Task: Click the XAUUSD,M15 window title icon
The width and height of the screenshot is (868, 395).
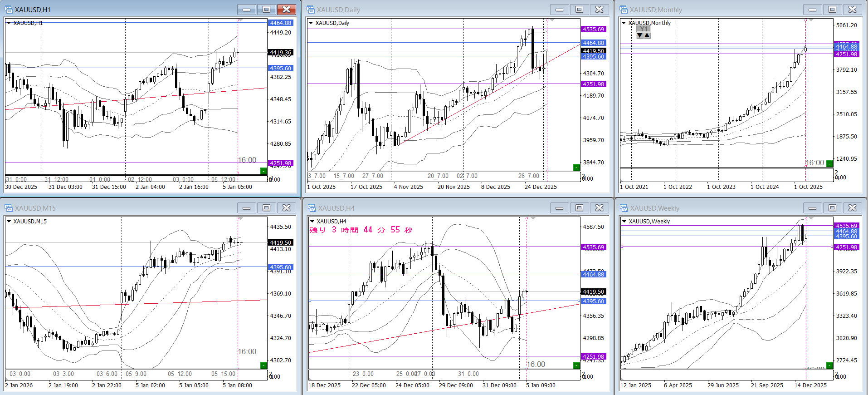Action: (9, 208)
